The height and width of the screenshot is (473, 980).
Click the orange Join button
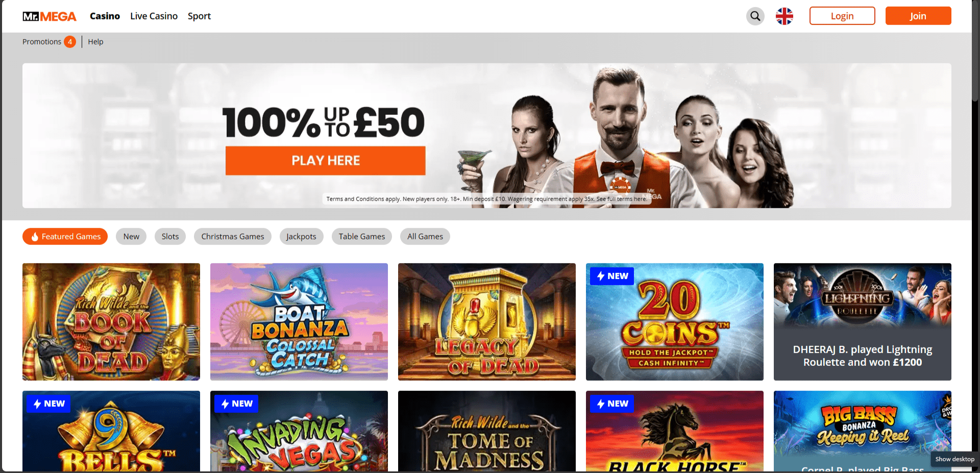click(x=918, y=16)
